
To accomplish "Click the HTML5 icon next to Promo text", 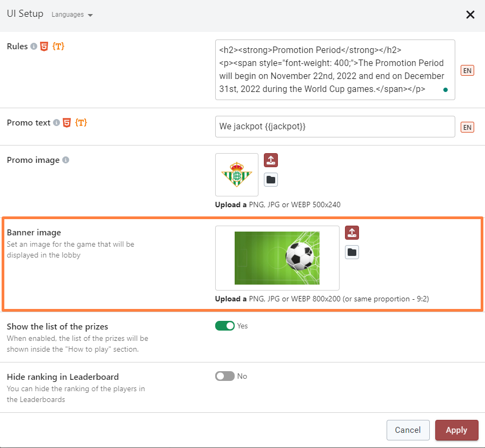I will click(x=67, y=123).
